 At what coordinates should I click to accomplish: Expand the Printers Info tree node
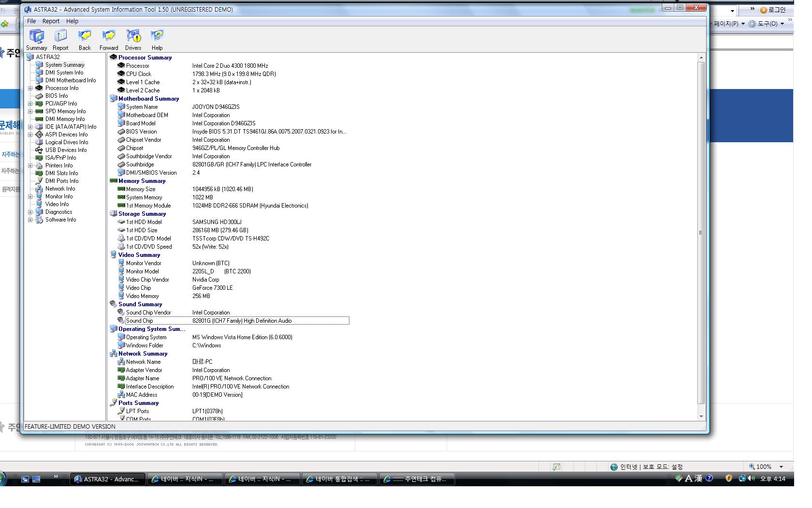click(30, 165)
